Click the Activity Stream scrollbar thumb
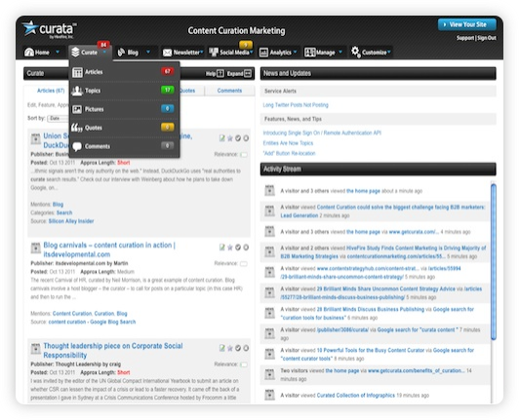The width and height of the screenshot is (519, 420). point(494,262)
